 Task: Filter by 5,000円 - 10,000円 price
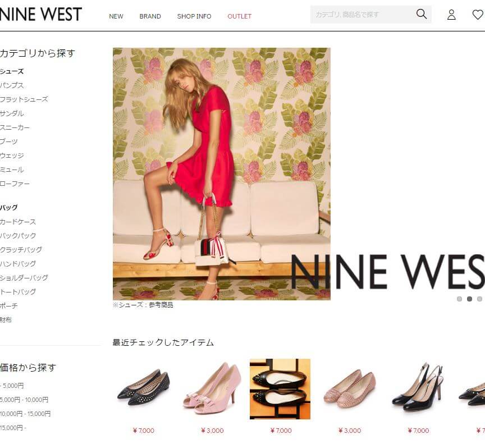tap(24, 400)
